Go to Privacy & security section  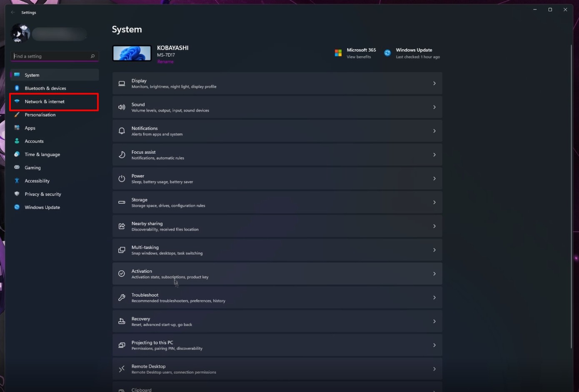pyautogui.click(x=42, y=194)
